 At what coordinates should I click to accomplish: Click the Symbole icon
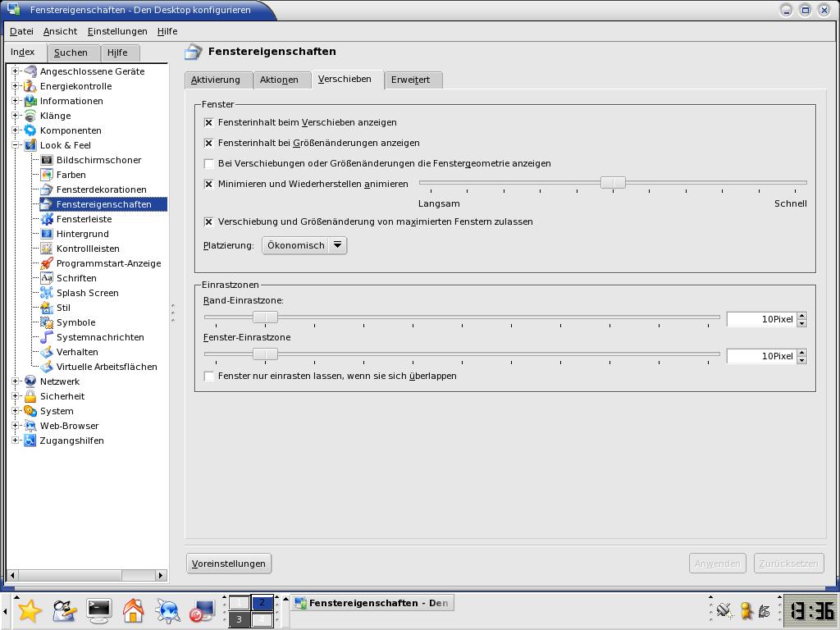(x=47, y=322)
